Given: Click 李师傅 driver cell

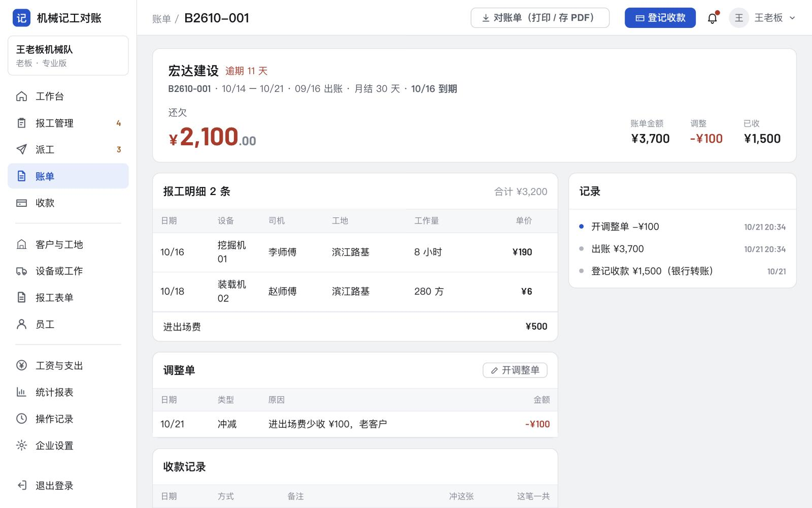Looking at the screenshot, I should (282, 252).
